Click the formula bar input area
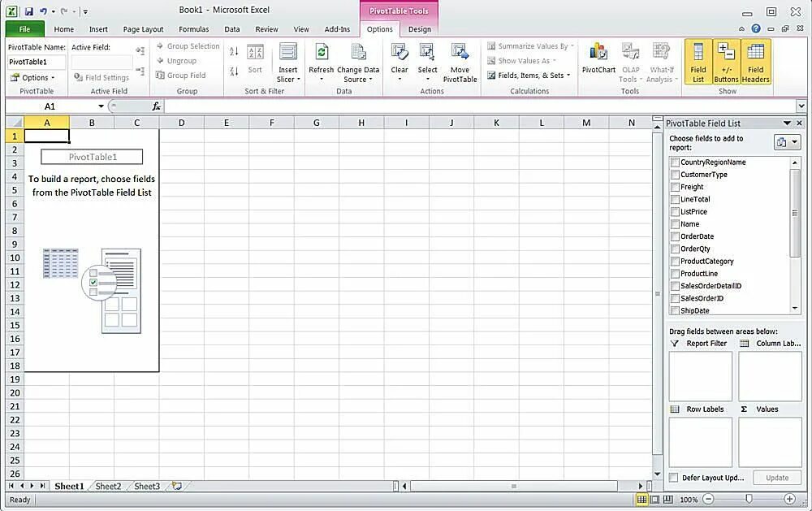Image resolution: width=812 pixels, height=511 pixels. coord(480,106)
